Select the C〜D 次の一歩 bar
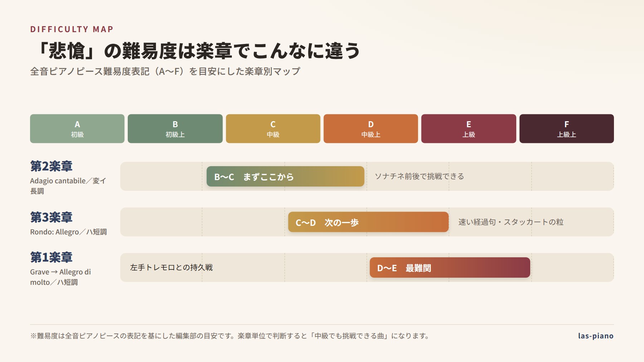 coord(369,222)
